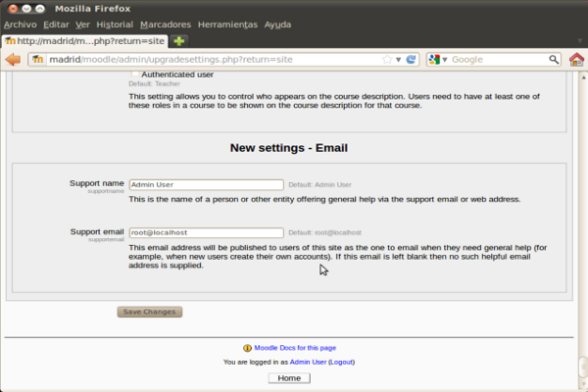Click the Moodle Docs info icon
The height and width of the screenshot is (392, 588).
tap(247, 348)
